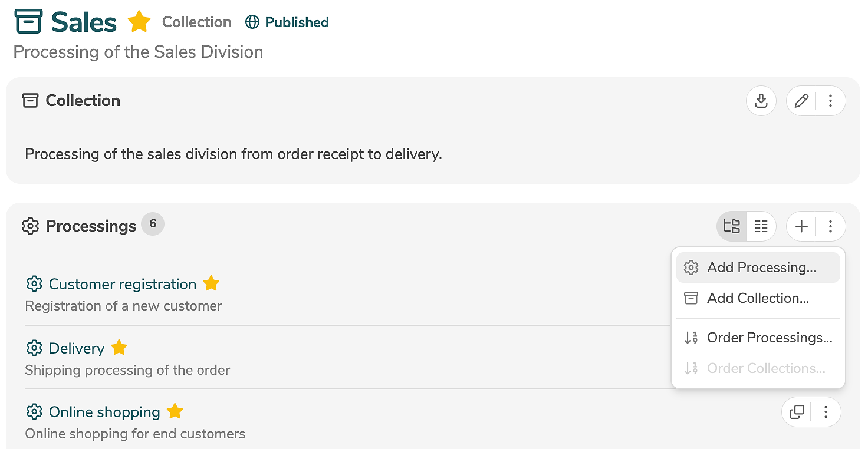
Task: Switch to tree view of Processings
Action: click(x=732, y=226)
